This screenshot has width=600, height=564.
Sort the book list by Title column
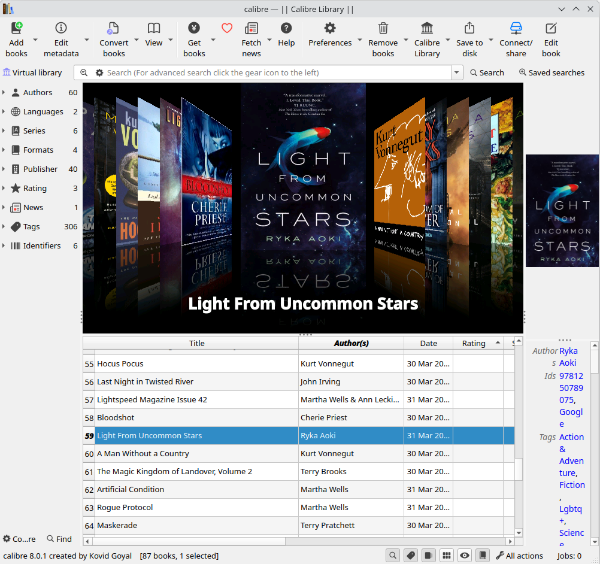pyautogui.click(x=196, y=343)
